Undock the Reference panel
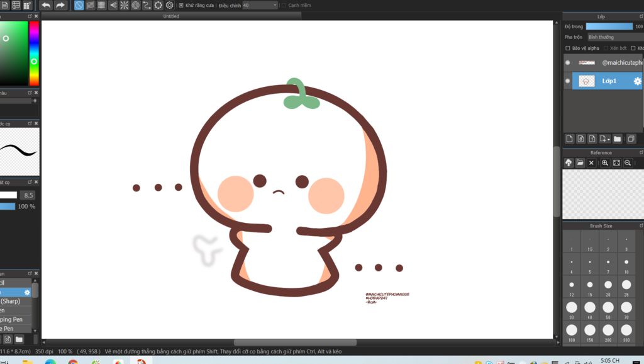Screen dimensions: 644x364 pyautogui.click(x=641, y=152)
